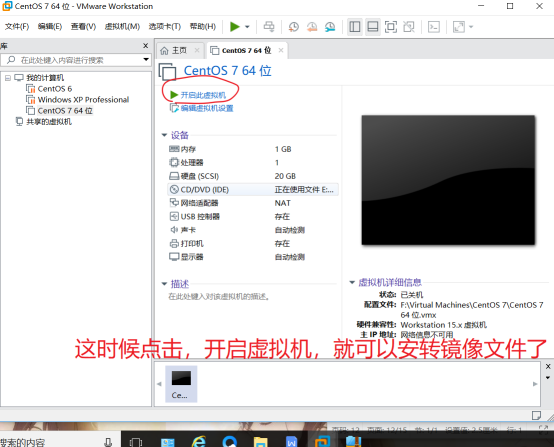Screen dimensions: 554x447
Task: Select CentOS 6 in the library
Action: [x=54, y=89]
